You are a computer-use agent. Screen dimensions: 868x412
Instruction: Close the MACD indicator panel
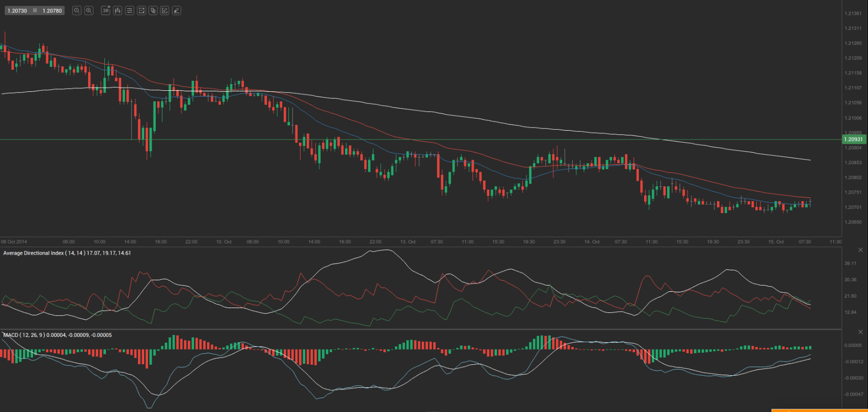tap(860, 332)
